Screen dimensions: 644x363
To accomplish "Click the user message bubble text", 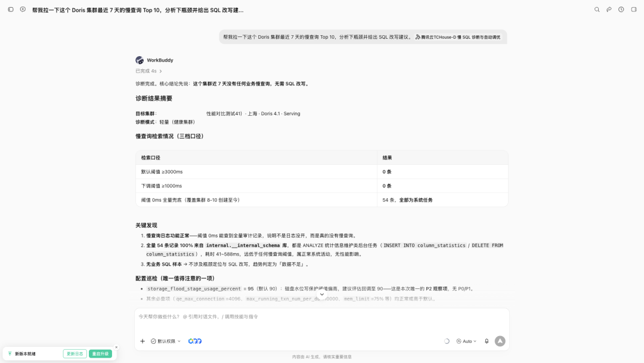I will coord(317,37).
